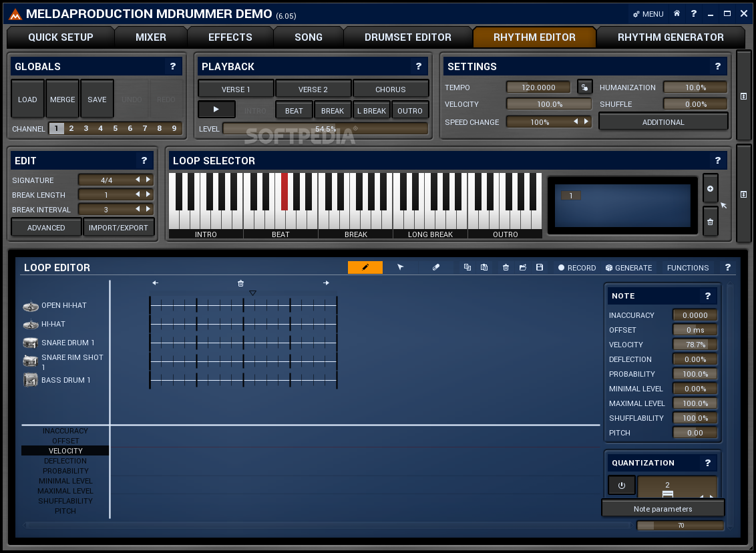Select channel 1
The height and width of the screenshot is (553, 756).
point(56,128)
